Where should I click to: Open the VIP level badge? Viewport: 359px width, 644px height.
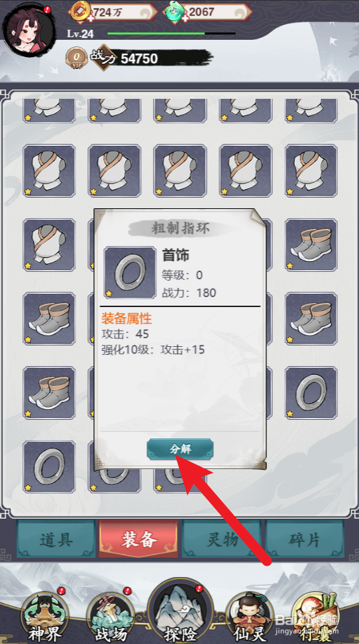[x=76, y=58]
